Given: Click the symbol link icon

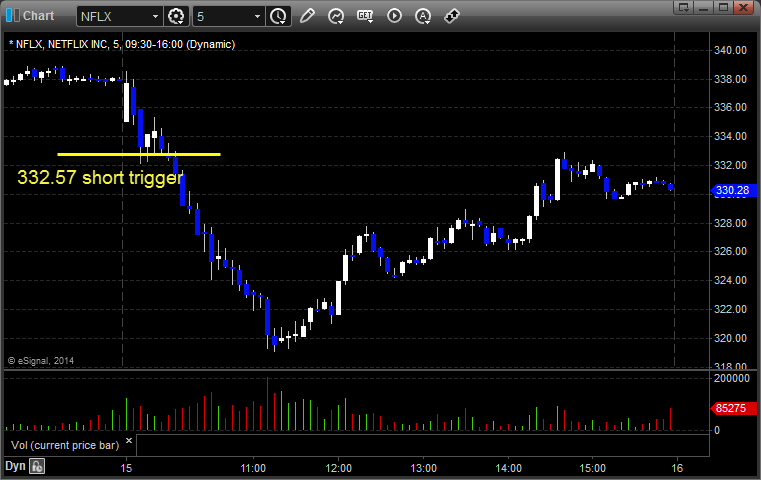Looking at the screenshot, I should [x=452, y=16].
